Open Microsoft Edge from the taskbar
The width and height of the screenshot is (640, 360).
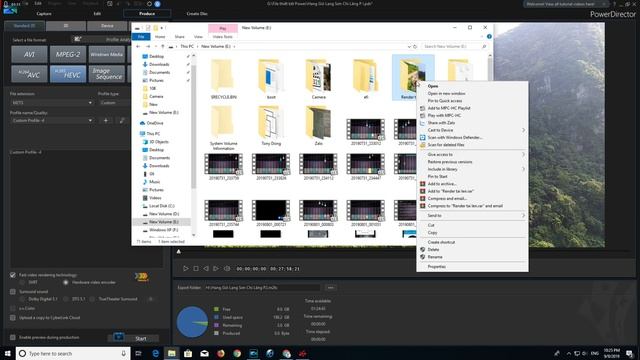coord(156,353)
